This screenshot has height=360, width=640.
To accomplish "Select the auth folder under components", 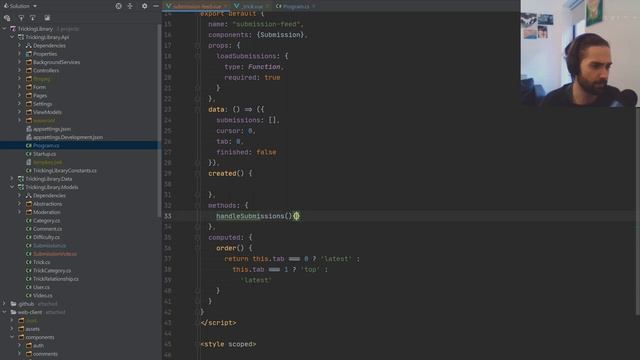I will point(38,345).
